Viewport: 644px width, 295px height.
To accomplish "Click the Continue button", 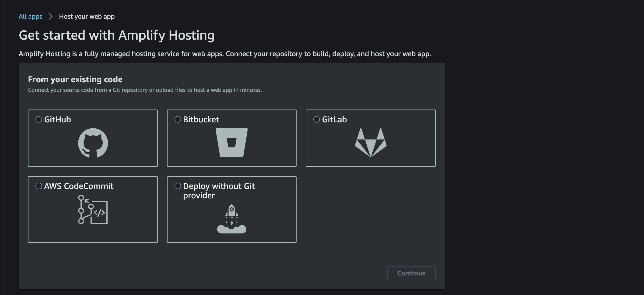I will (411, 273).
